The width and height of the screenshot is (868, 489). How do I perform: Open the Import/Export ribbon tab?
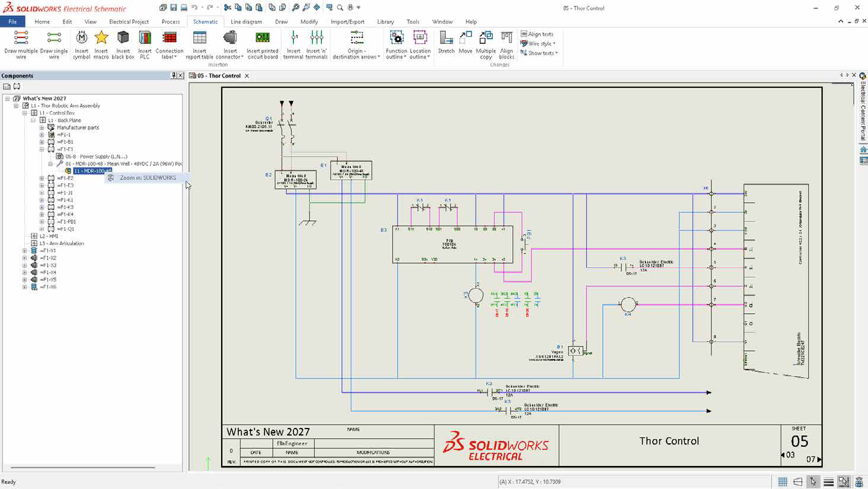[x=347, y=21]
